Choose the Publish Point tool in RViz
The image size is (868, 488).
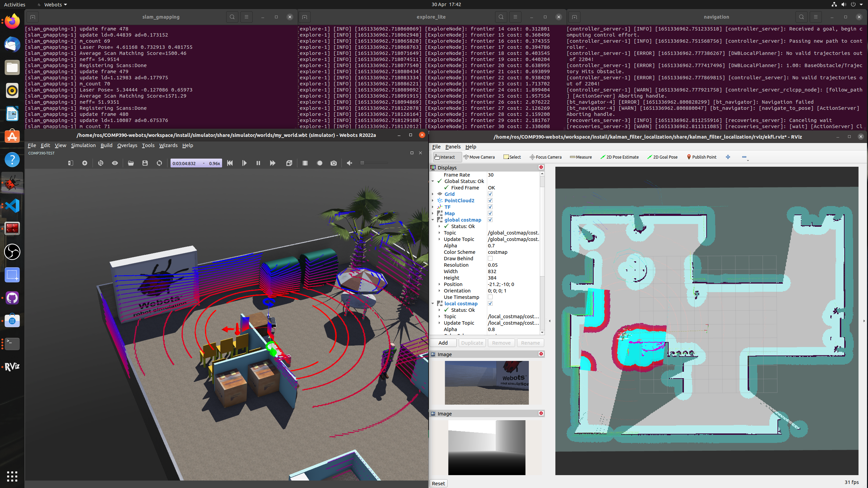702,157
